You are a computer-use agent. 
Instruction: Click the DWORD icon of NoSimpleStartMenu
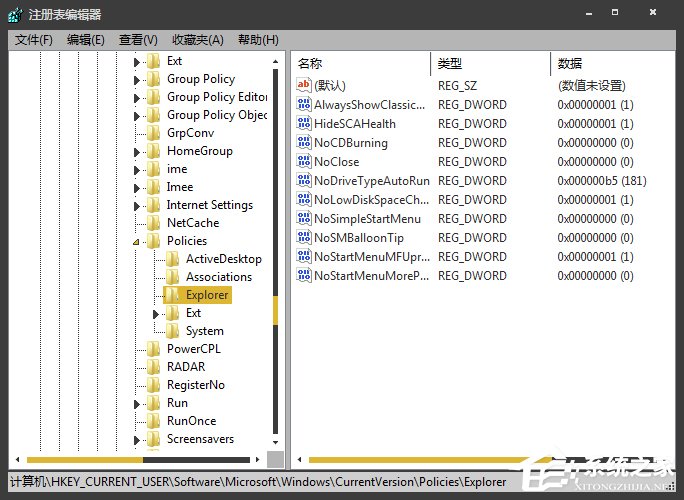point(304,218)
